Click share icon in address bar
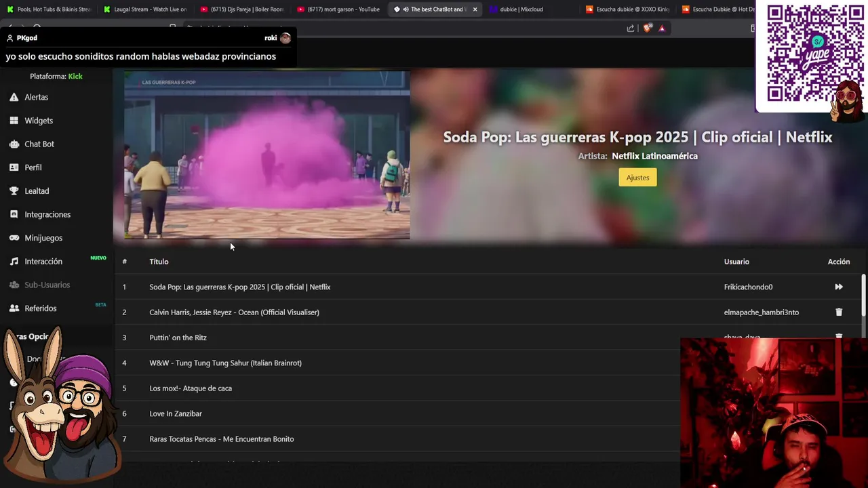The height and width of the screenshot is (488, 868). click(x=631, y=28)
